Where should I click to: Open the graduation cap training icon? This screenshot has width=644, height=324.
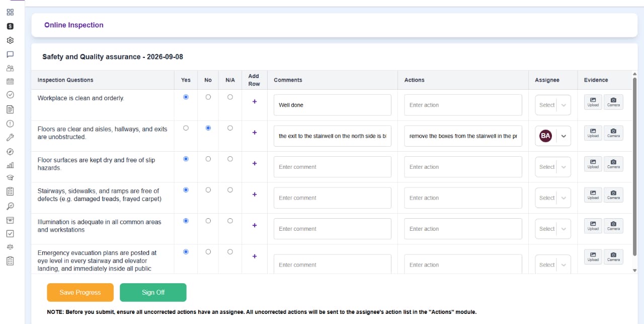[x=10, y=177]
